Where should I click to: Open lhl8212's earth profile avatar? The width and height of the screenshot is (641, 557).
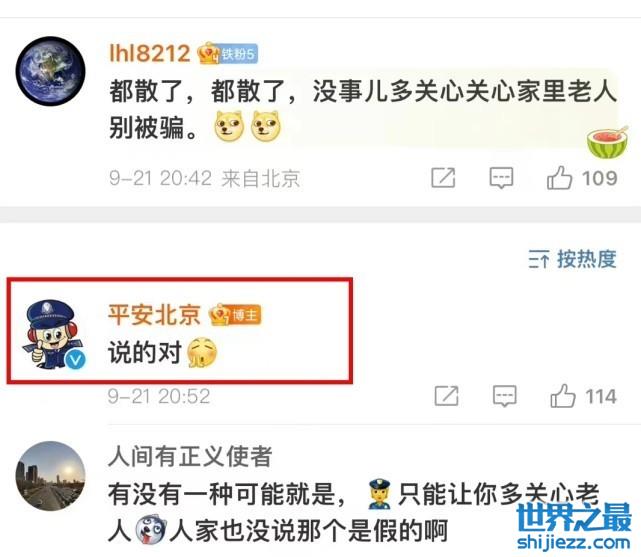[50, 72]
